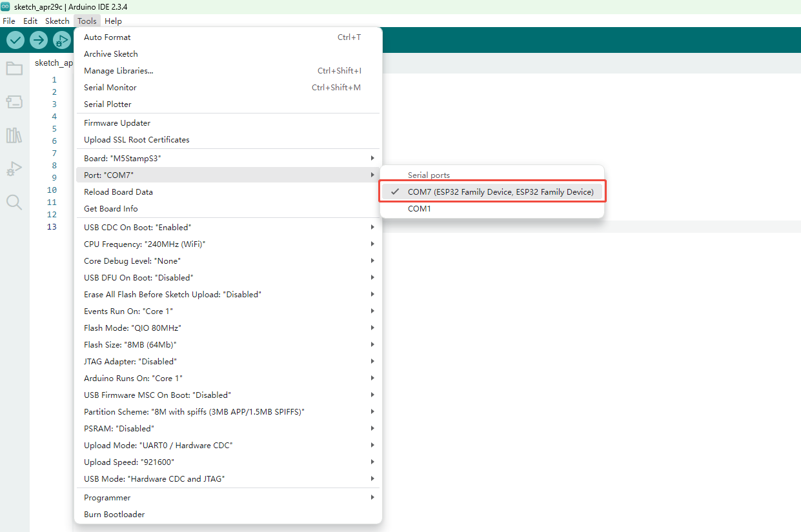
Task: Click line number 1 in the editor gutter
Action: (x=54, y=80)
